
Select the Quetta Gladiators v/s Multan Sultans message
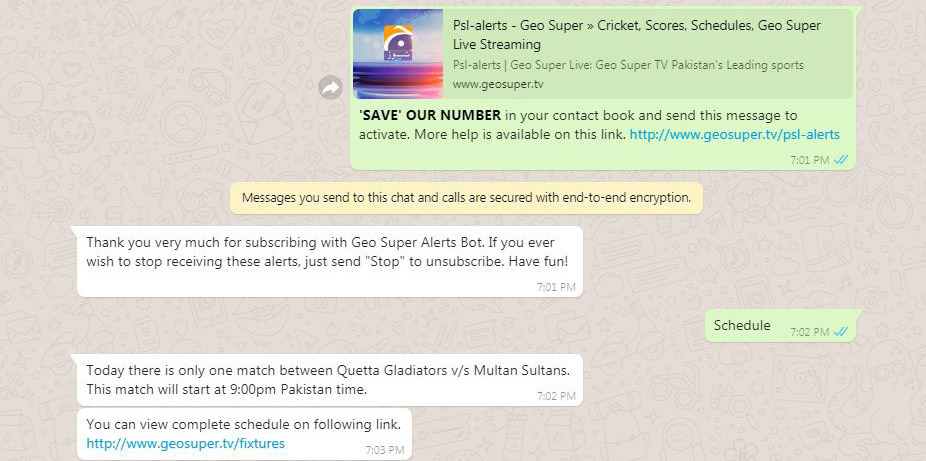330,380
